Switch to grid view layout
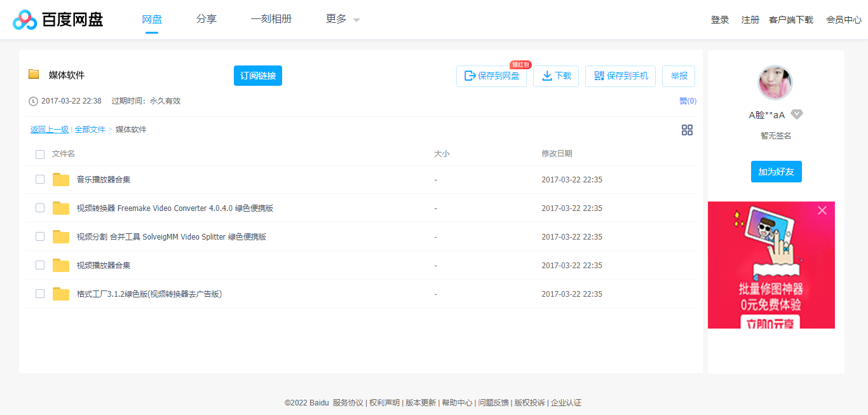This screenshot has width=868, height=415. [x=687, y=130]
